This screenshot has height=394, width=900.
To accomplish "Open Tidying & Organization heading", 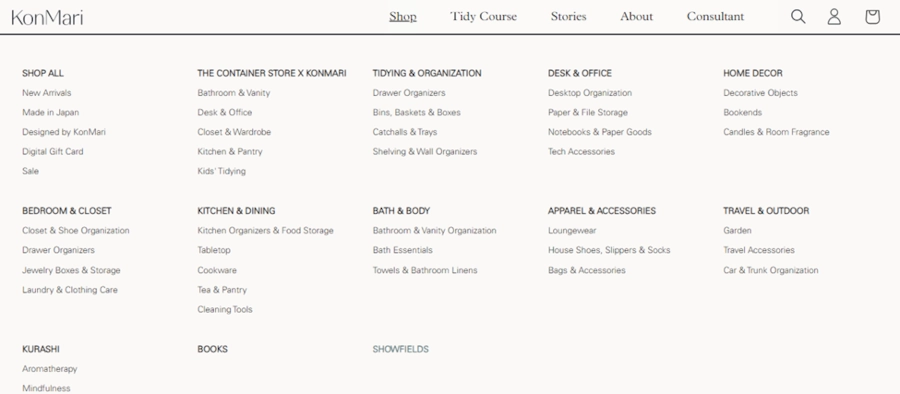I will click(x=427, y=74).
